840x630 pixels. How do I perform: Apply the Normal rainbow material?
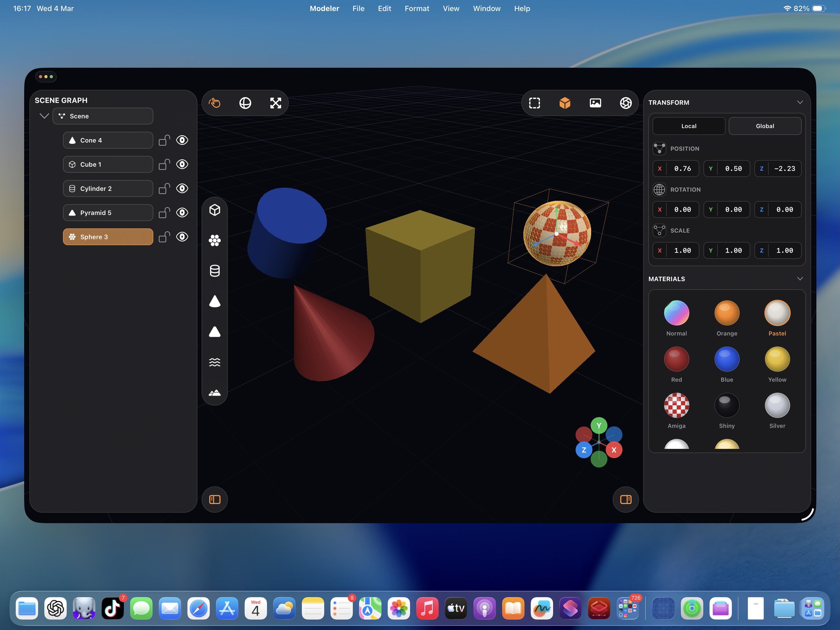pos(676,313)
